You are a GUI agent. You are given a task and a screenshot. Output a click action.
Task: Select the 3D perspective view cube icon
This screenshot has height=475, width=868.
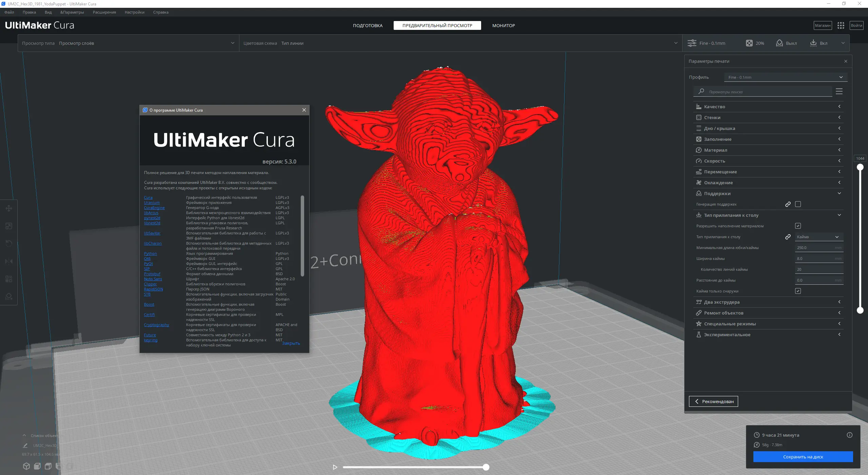click(26, 466)
